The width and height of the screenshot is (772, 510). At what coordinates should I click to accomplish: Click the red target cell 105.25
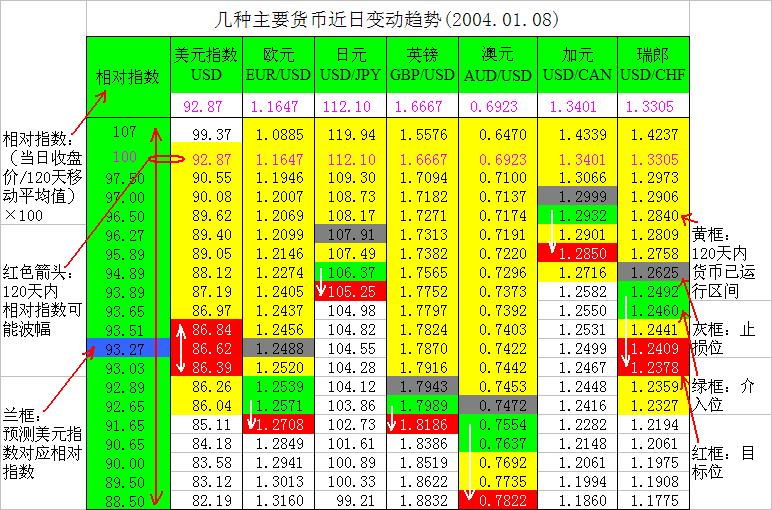coord(351,291)
